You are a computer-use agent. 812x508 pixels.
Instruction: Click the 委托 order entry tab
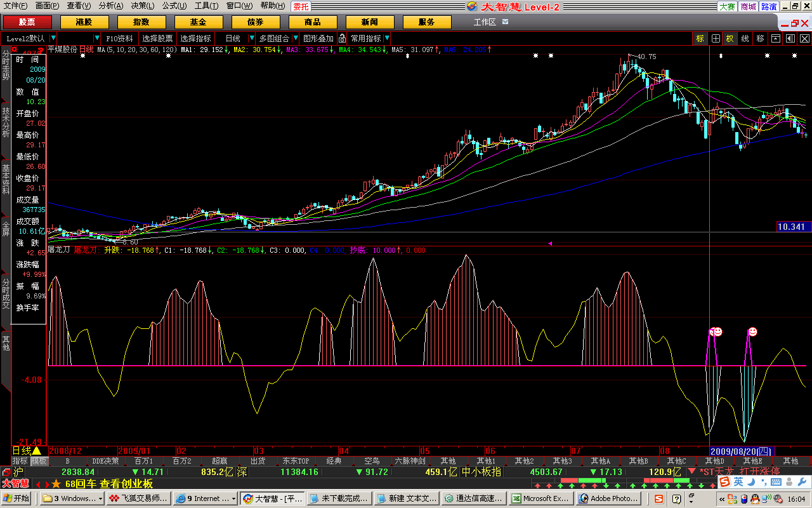pyautogui.click(x=301, y=6)
